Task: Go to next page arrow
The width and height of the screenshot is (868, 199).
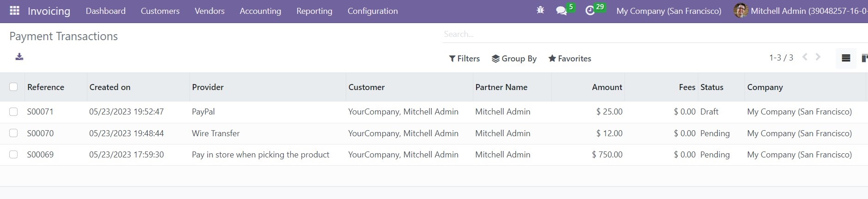Action: [x=818, y=57]
